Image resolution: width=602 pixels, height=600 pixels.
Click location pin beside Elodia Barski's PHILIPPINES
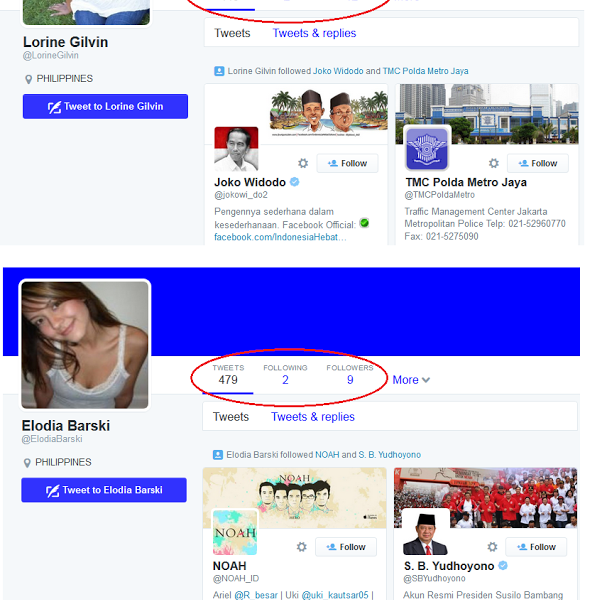click(27, 463)
